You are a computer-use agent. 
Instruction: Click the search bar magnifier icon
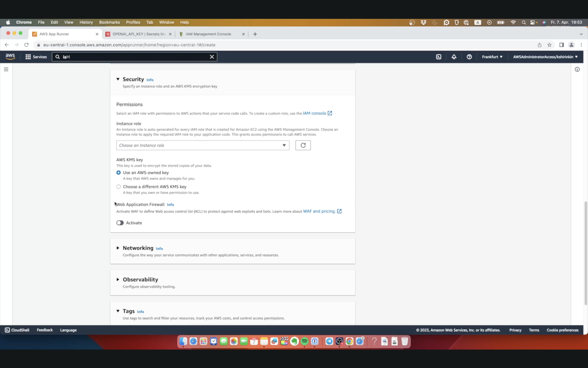click(x=58, y=56)
